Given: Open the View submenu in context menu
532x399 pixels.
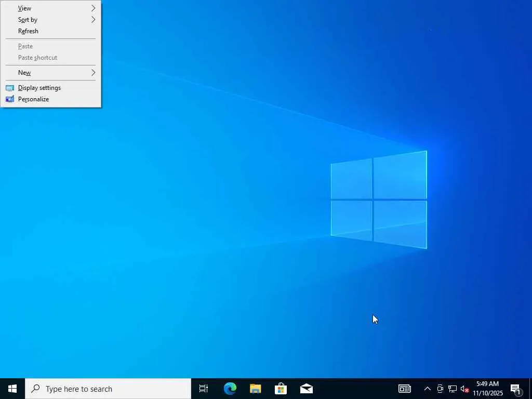Looking at the screenshot, I should (x=51, y=8).
